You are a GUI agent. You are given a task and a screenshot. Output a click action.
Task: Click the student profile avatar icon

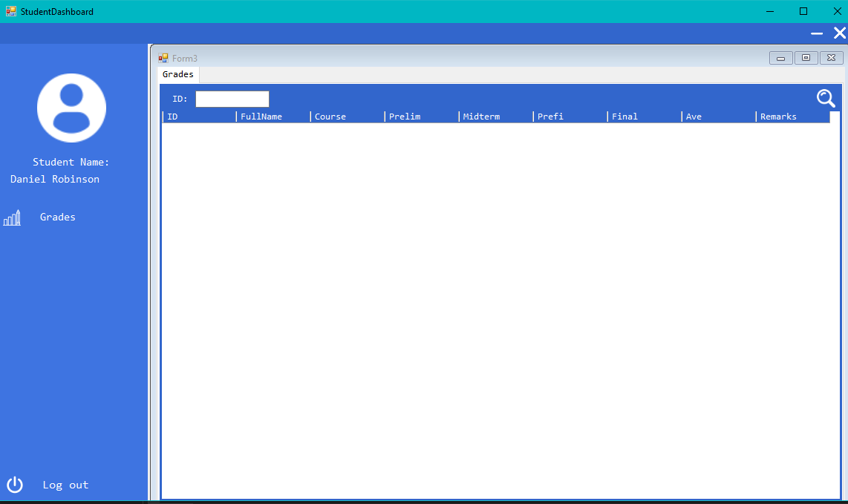pyautogui.click(x=71, y=108)
